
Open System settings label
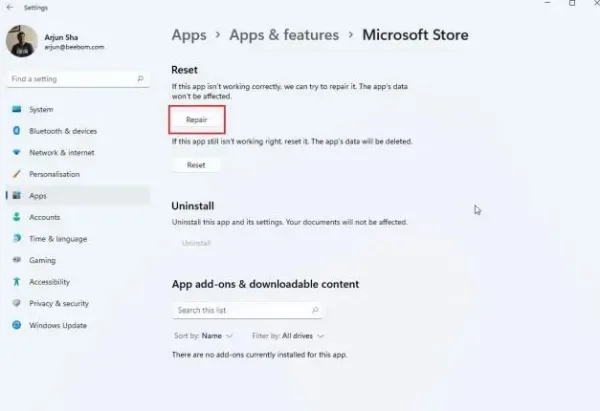coord(41,109)
